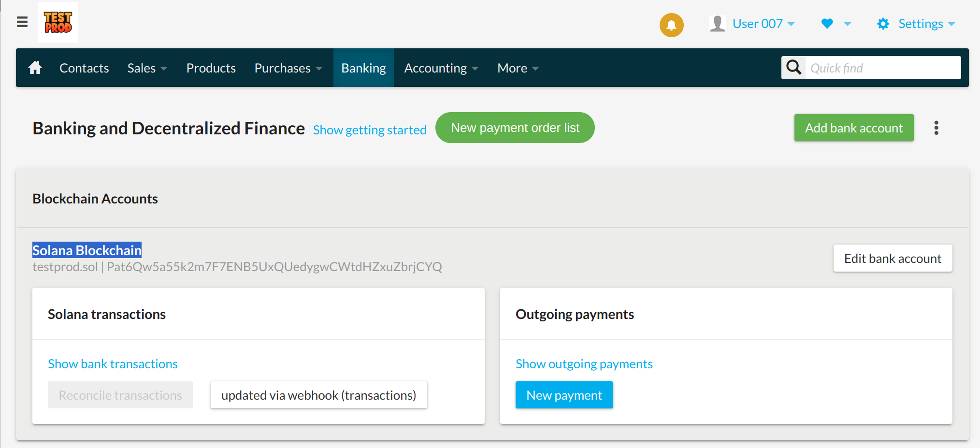Click the Settings gear icon

coord(883,24)
